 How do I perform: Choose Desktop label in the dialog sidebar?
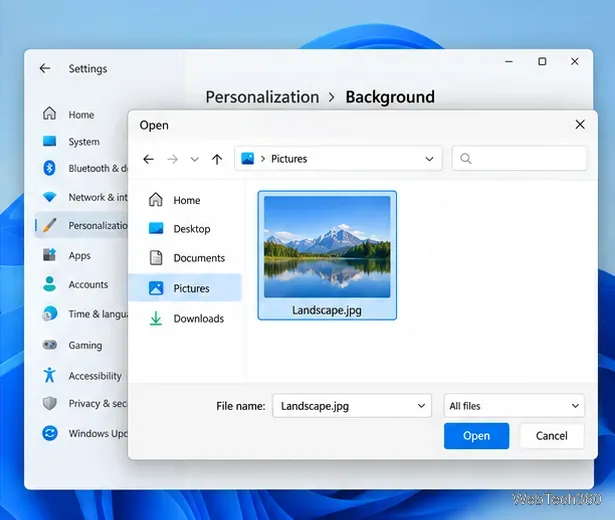pos(192,229)
